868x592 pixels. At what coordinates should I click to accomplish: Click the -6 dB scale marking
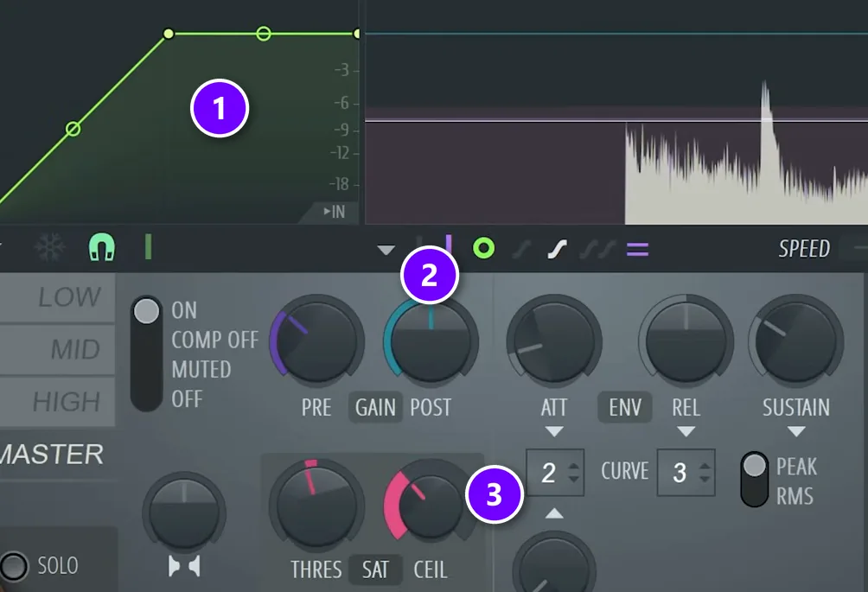coord(342,102)
